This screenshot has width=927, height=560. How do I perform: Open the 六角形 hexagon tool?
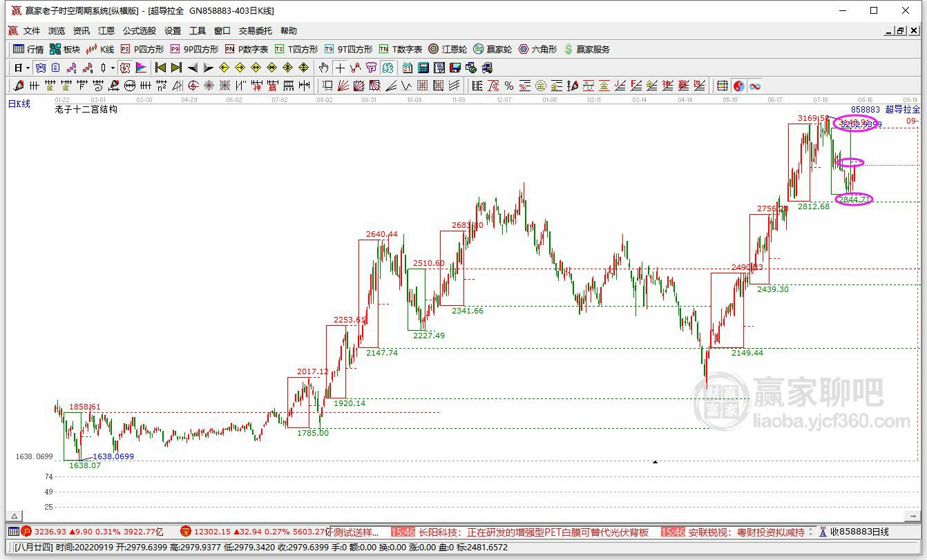(537, 49)
